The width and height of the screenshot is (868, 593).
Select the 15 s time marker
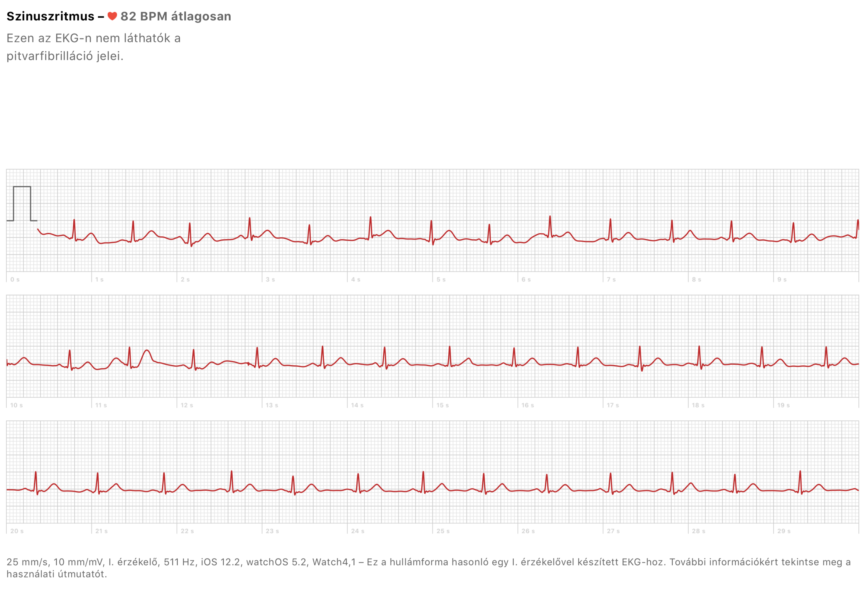(443, 405)
